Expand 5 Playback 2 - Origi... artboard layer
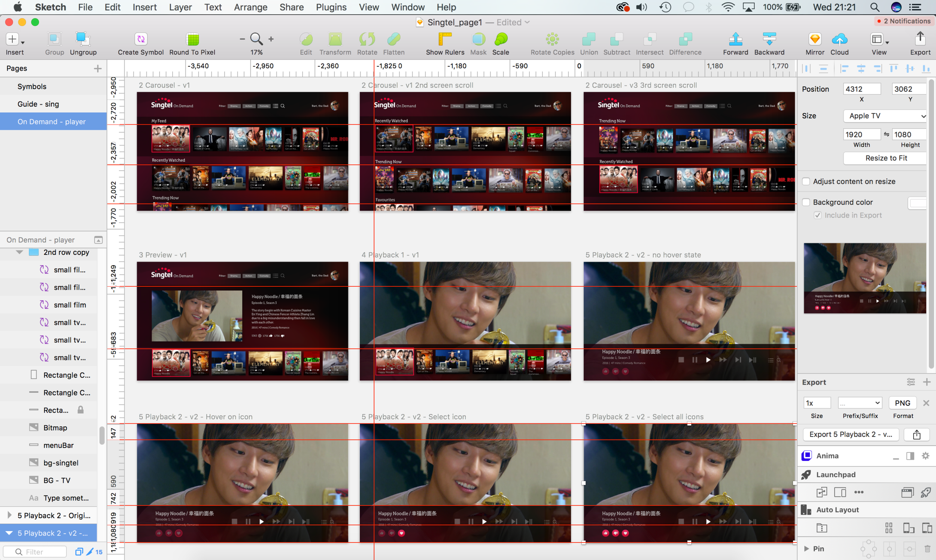 point(9,515)
